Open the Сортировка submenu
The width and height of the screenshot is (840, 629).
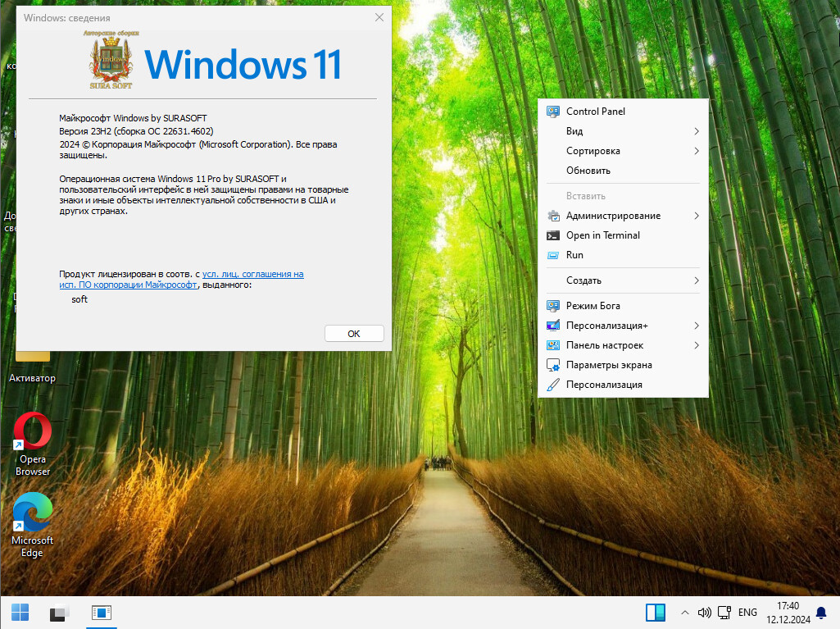[623, 151]
